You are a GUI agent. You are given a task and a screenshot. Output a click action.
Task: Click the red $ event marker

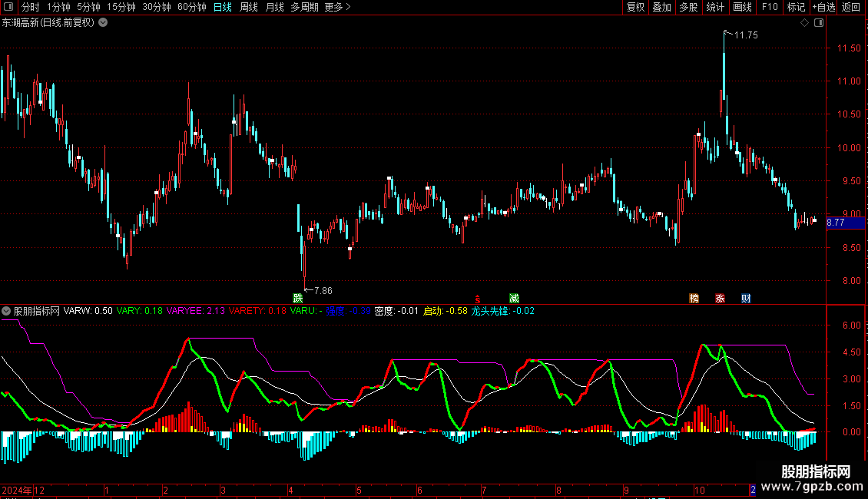(478, 299)
